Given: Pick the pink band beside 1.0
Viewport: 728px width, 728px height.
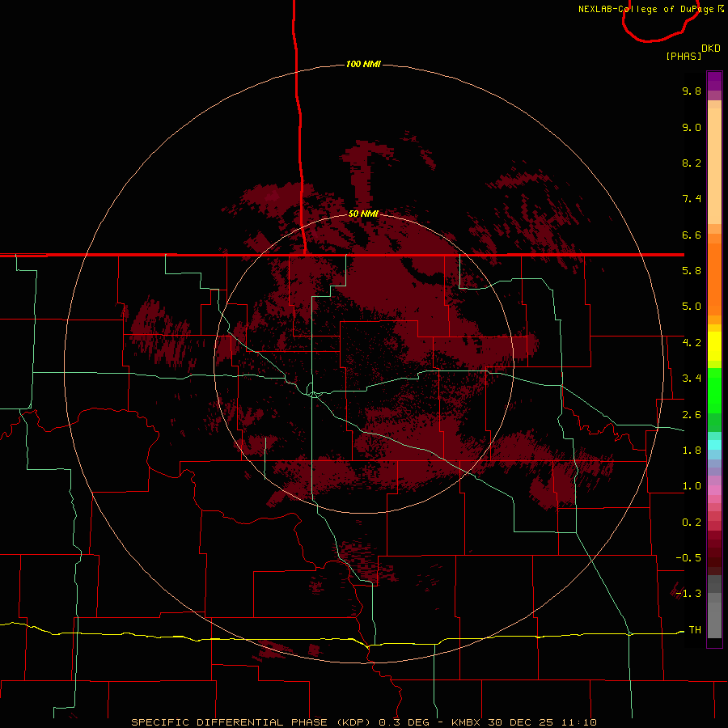Looking at the screenshot, I should [714, 490].
